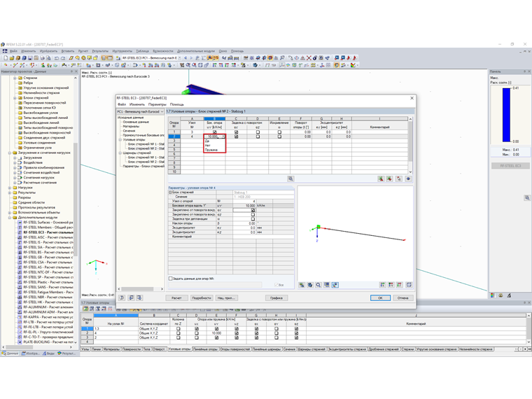Collapse the 'Узловые опоры' node in the dialog tree
The height and width of the screenshot is (399, 532).
pyautogui.click(x=120, y=140)
